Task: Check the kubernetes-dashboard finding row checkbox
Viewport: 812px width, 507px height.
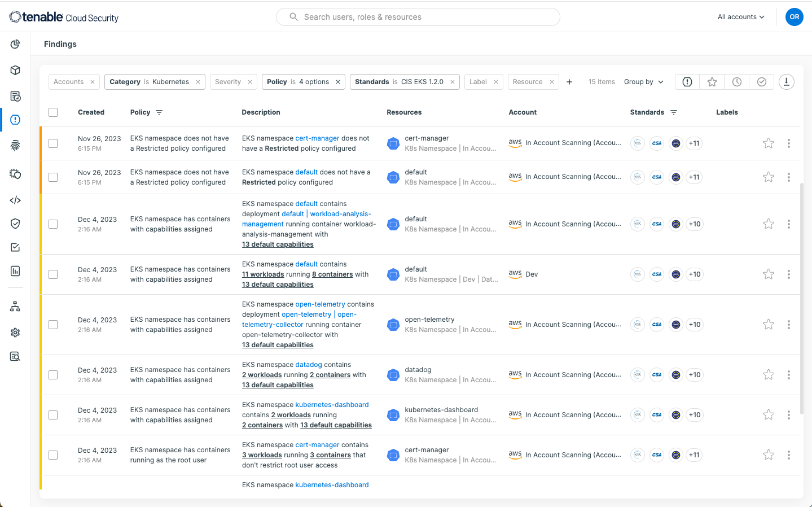Action: tap(53, 415)
